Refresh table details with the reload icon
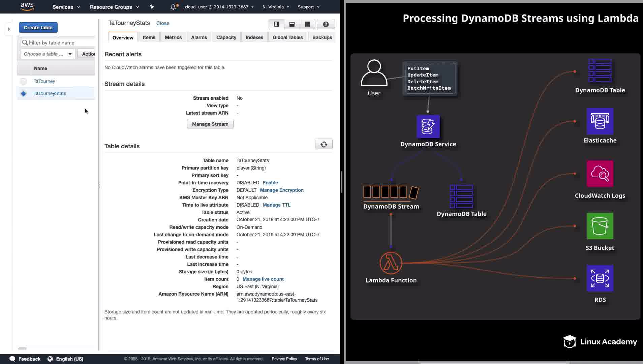Image resolution: width=643 pixels, height=364 pixels. point(324,144)
